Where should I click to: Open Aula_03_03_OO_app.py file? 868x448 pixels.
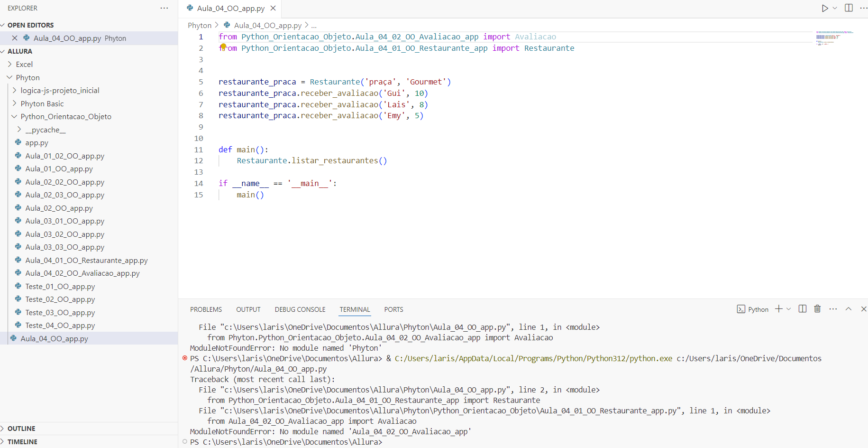point(64,247)
